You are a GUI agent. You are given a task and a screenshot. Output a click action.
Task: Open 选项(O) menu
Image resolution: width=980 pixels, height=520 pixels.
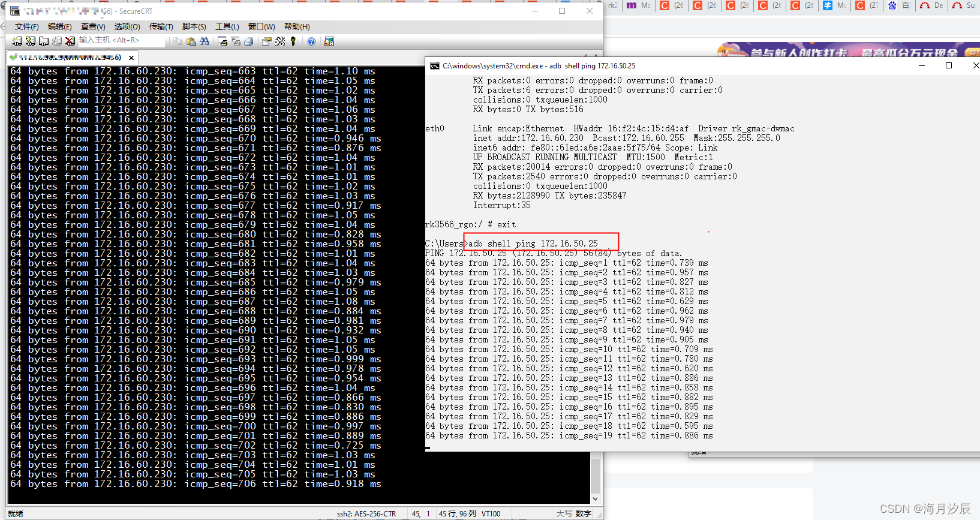(x=127, y=26)
